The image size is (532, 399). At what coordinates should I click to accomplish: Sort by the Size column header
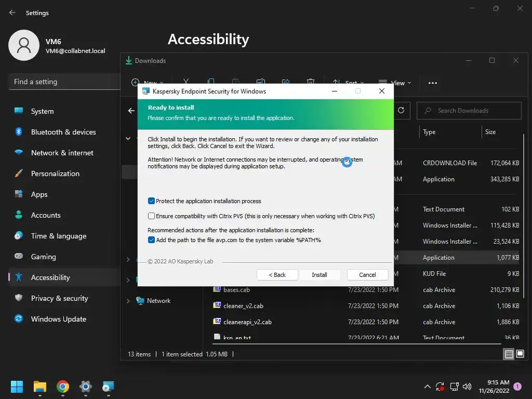[x=490, y=132]
